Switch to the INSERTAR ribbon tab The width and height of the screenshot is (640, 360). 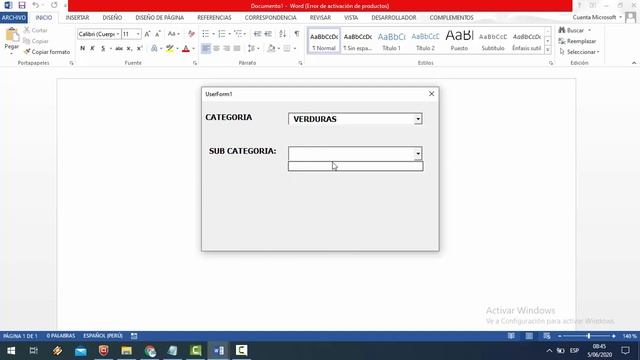coord(77,18)
